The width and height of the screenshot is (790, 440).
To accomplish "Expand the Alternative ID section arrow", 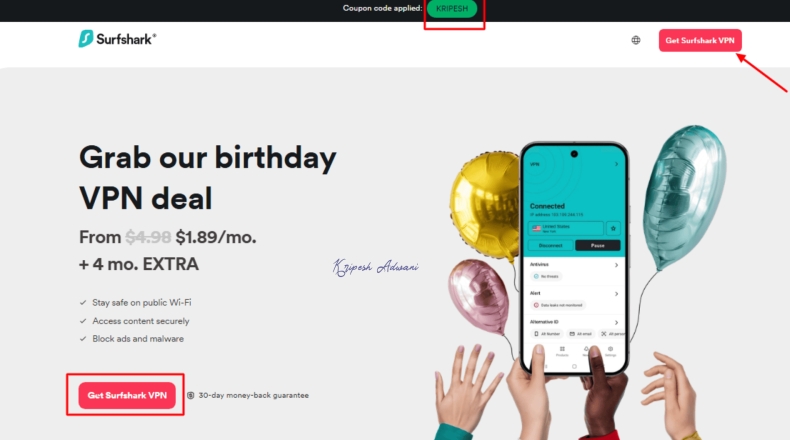I will coord(616,322).
